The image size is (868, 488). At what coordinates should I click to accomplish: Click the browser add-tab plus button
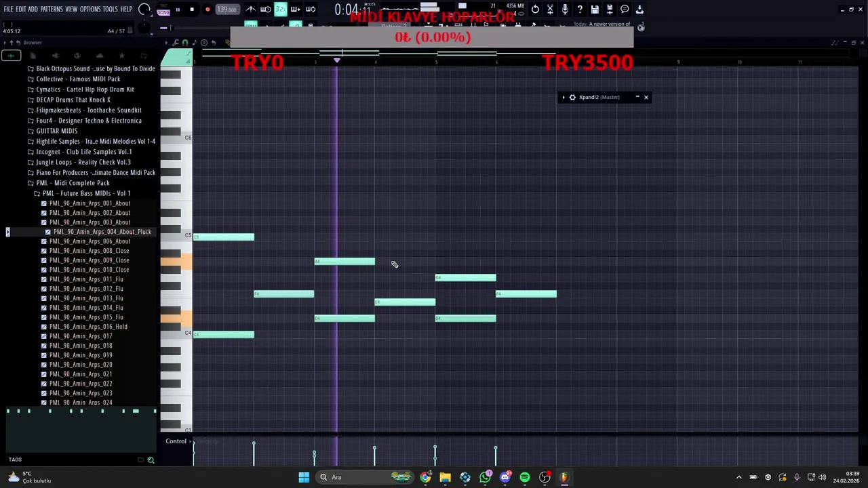pyautogui.click(x=11, y=56)
